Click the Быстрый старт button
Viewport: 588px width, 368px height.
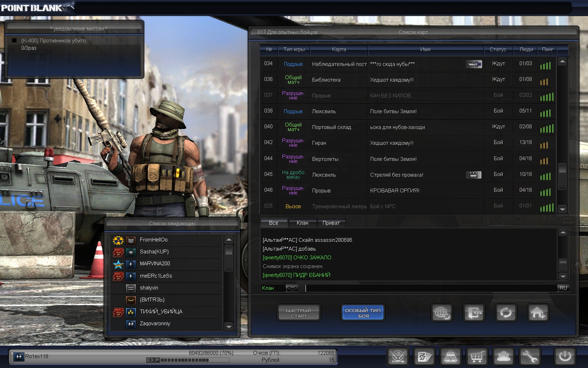[x=299, y=313]
